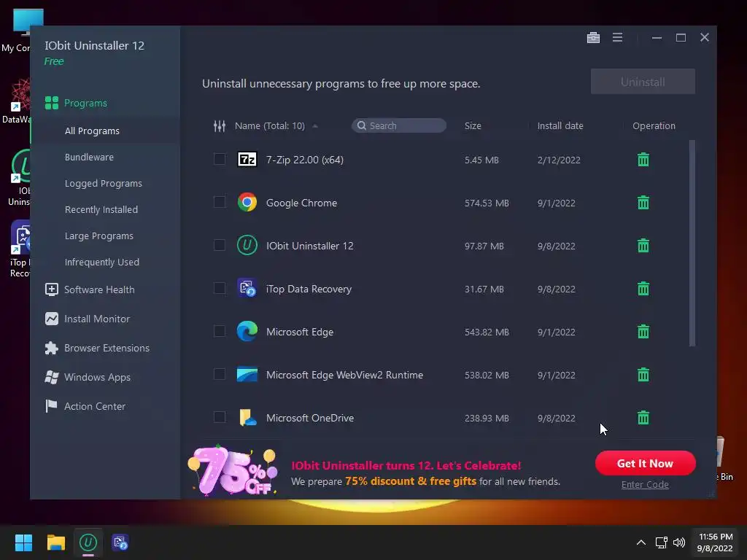Tick the checkbox for IObit Uninstaller 12
Viewport: 747px width, 560px height.
tap(220, 245)
